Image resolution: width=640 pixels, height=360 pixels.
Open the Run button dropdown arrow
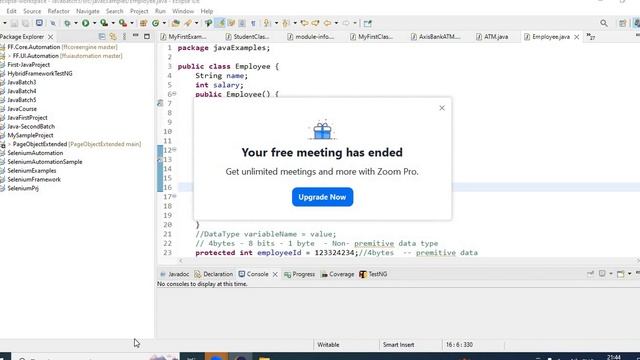(x=94, y=23)
